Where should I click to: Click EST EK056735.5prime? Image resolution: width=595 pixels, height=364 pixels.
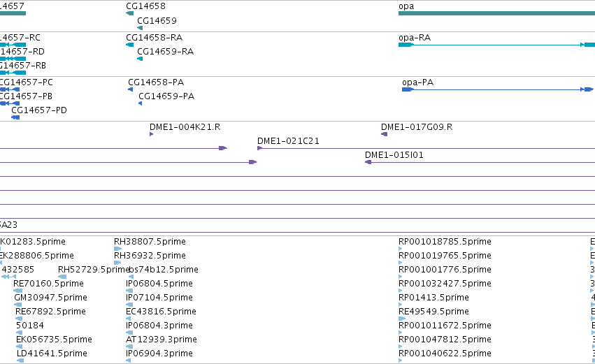pyautogui.click(x=54, y=340)
